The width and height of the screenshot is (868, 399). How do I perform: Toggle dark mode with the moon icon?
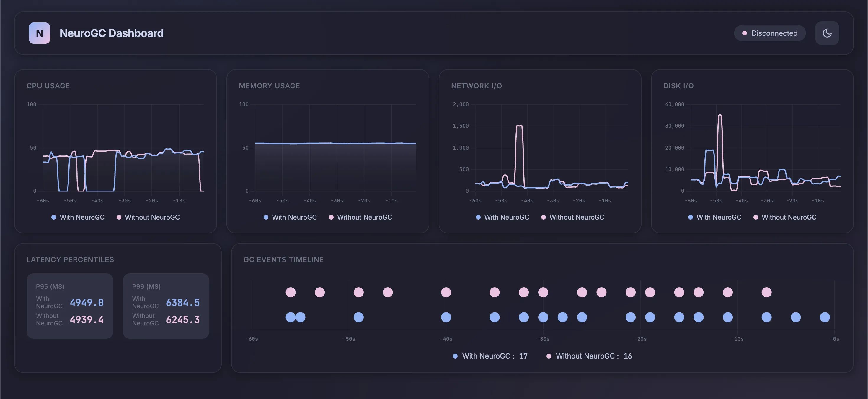[827, 33]
